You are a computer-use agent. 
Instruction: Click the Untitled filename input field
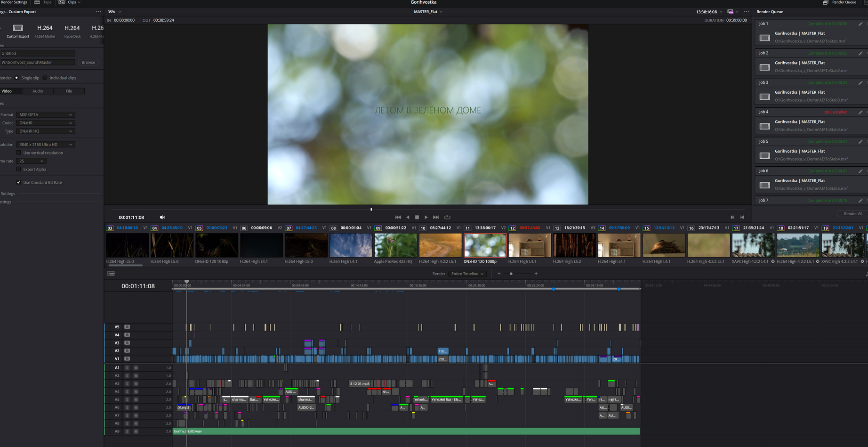click(38, 53)
